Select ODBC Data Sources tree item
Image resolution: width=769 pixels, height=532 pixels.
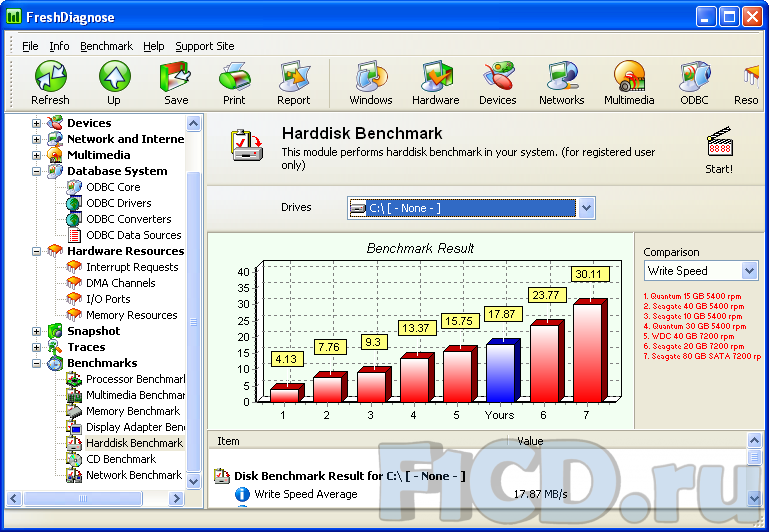(133, 235)
